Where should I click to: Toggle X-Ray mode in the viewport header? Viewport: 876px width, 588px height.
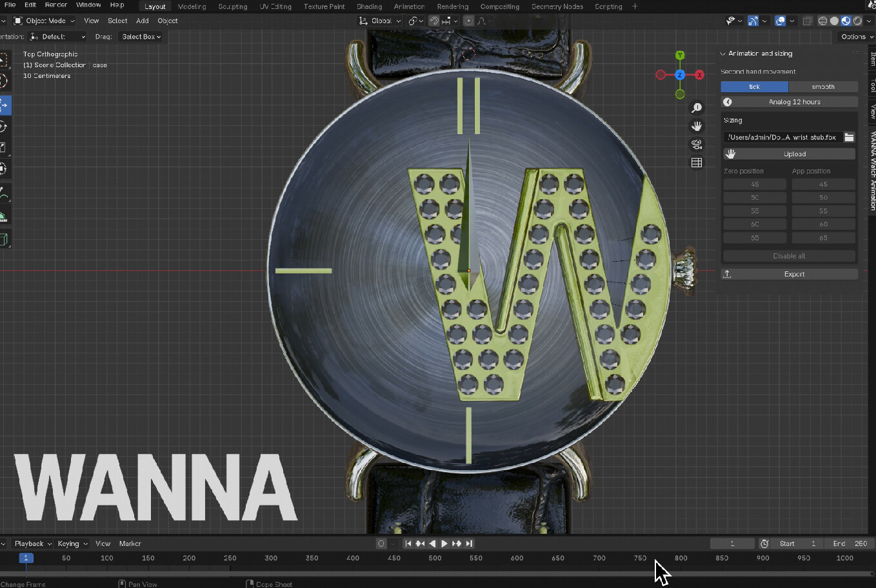tap(808, 20)
